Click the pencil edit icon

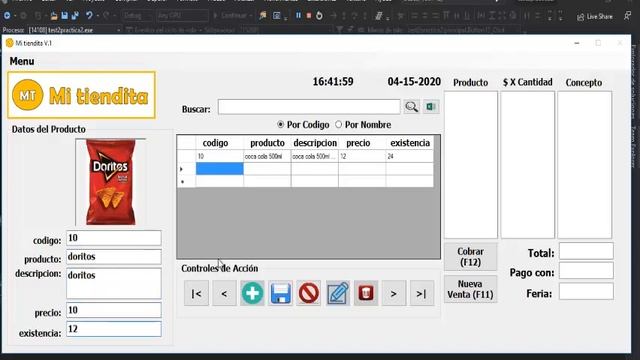338,293
